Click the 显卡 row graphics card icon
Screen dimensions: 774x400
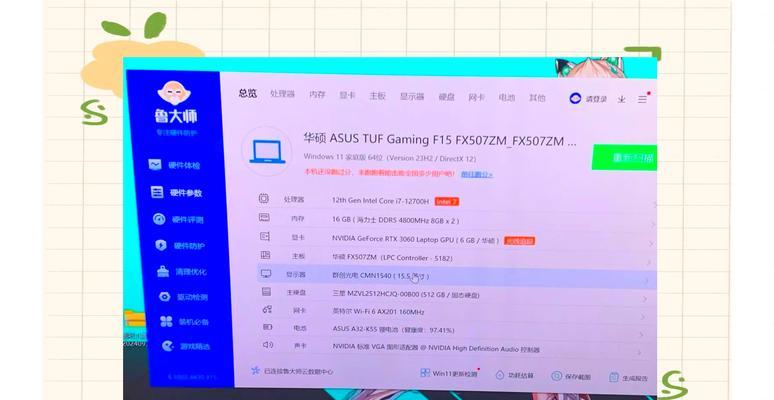[x=265, y=236]
